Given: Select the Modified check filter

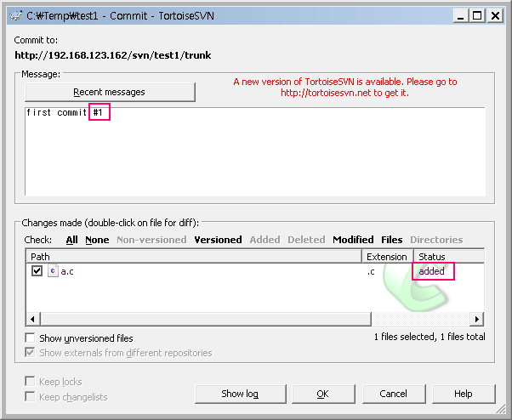Looking at the screenshot, I should (x=353, y=240).
